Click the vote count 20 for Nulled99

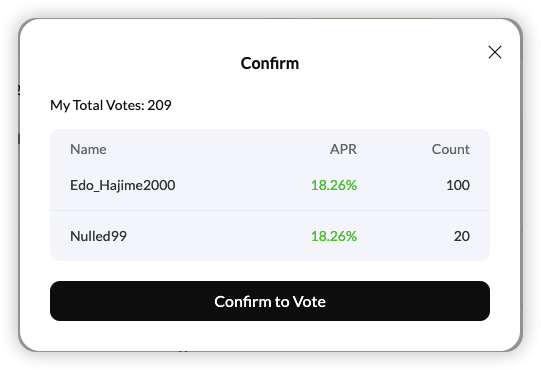tap(462, 236)
